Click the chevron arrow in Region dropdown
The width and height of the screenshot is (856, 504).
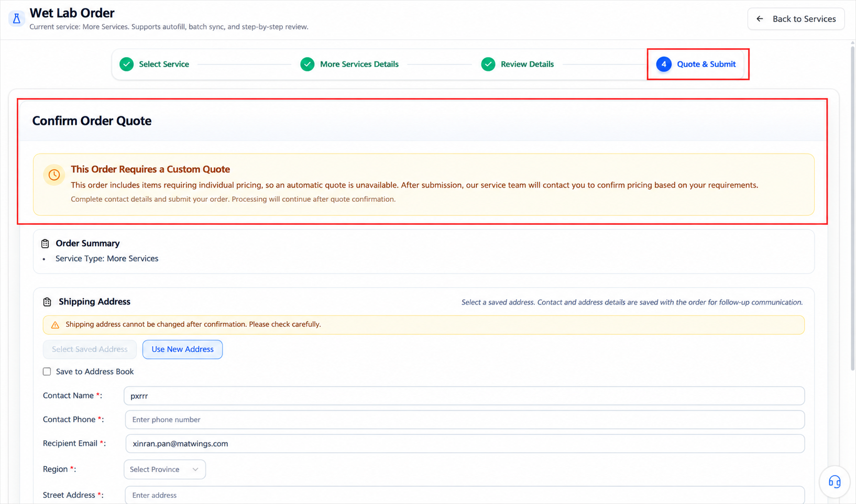[x=195, y=469]
